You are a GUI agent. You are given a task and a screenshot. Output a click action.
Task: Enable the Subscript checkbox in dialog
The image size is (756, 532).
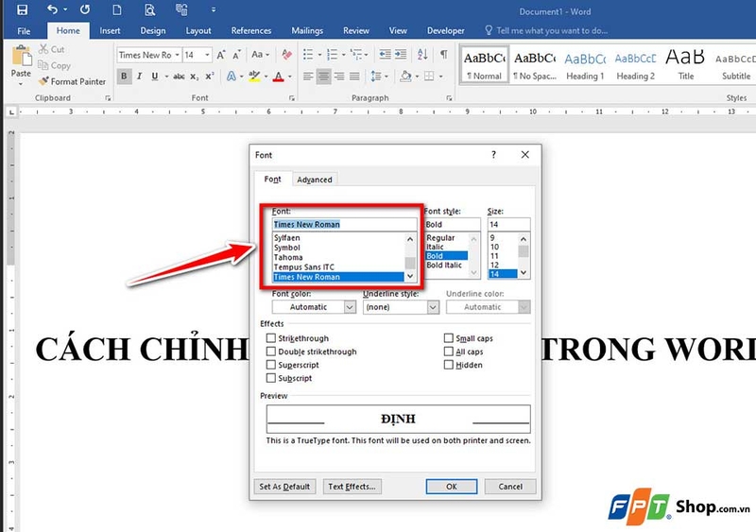(271, 378)
